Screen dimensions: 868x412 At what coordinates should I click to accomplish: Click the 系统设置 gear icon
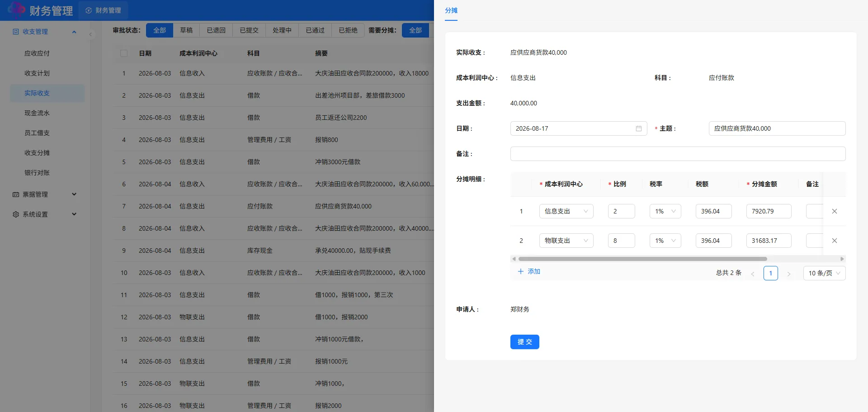click(16, 214)
